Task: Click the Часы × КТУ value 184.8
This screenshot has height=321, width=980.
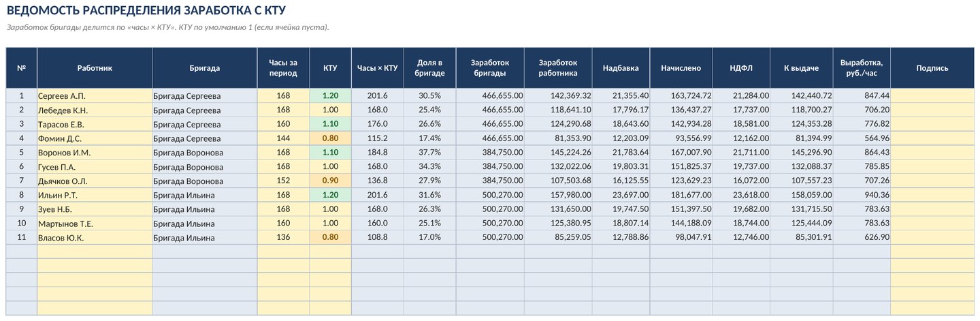Action: [377, 152]
